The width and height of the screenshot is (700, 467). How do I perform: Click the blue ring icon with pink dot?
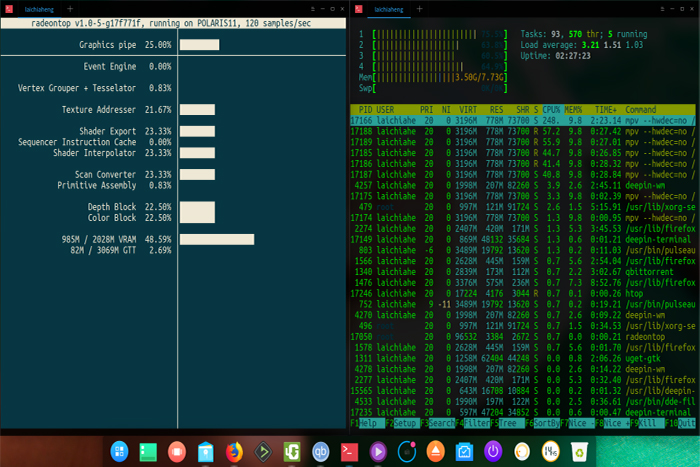tap(407, 451)
